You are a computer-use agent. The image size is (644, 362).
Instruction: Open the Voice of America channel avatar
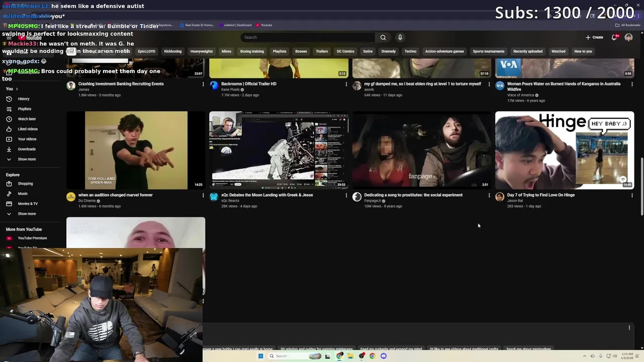pos(500,86)
